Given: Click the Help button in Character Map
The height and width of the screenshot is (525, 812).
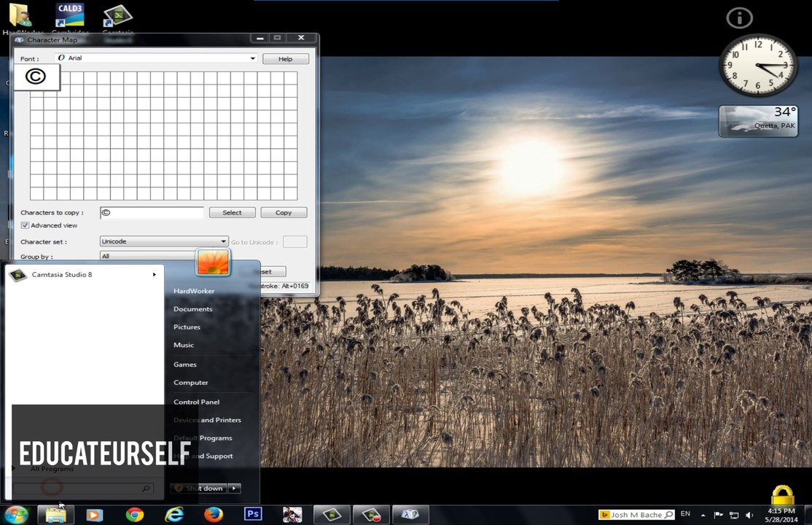Looking at the screenshot, I should [285, 59].
